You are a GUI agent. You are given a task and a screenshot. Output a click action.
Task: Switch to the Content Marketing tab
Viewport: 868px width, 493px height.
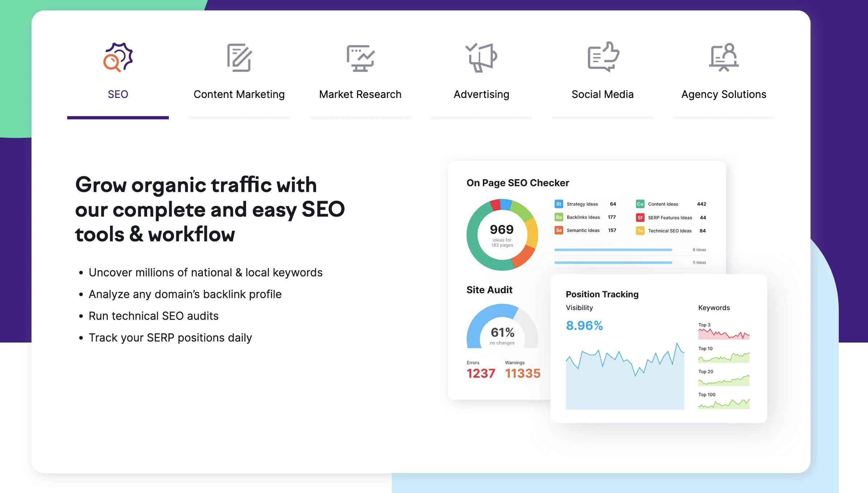tap(239, 94)
